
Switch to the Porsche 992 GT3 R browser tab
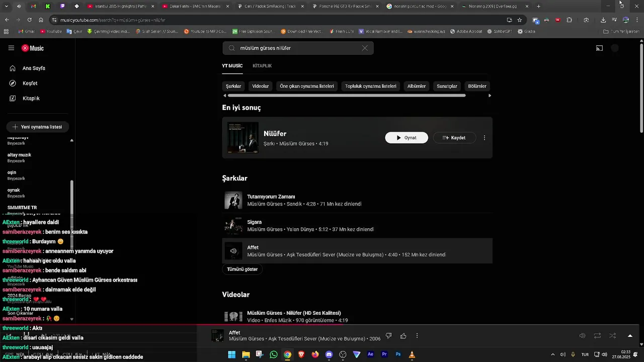pyautogui.click(x=345, y=7)
